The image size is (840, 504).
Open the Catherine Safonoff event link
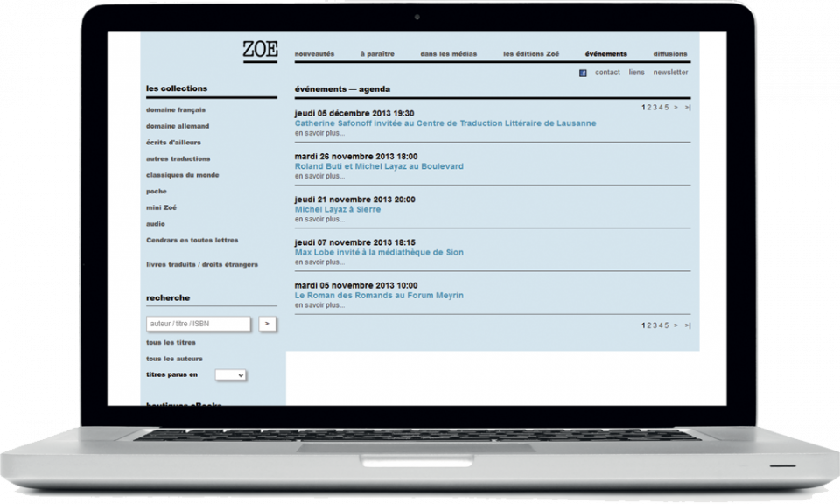click(444, 123)
